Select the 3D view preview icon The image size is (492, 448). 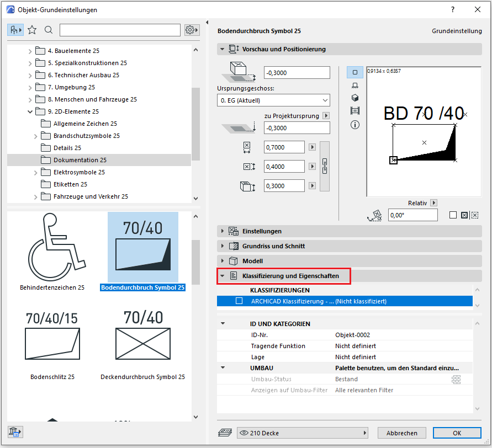(x=355, y=98)
